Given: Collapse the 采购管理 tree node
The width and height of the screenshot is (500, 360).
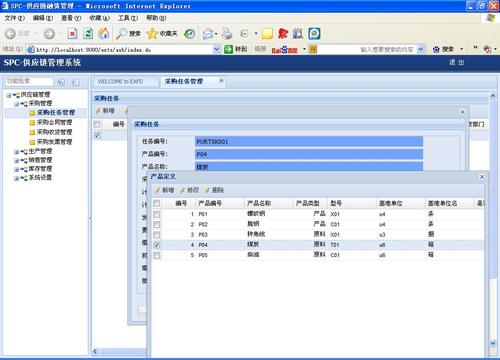Looking at the screenshot, I should (16, 104).
